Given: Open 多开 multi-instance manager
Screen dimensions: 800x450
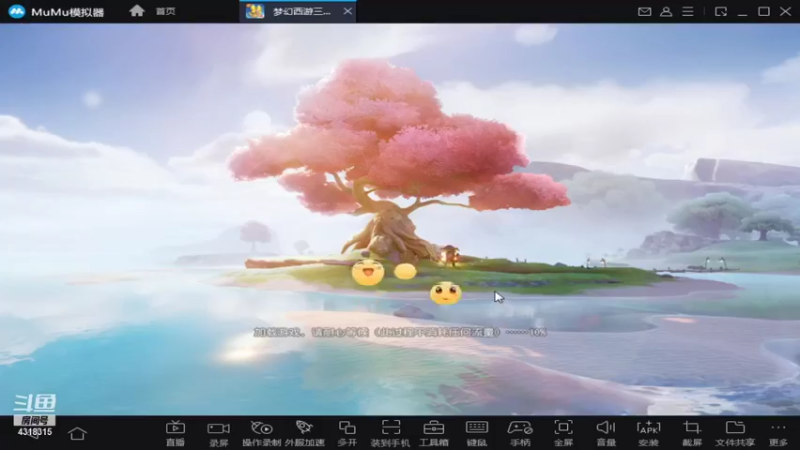Looking at the screenshot, I should click(x=347, y=433).
